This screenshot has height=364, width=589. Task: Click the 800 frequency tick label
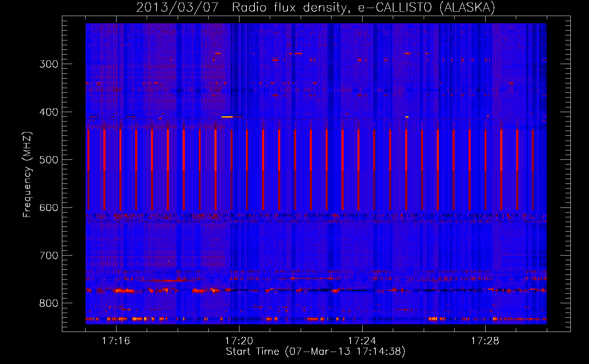49,304
